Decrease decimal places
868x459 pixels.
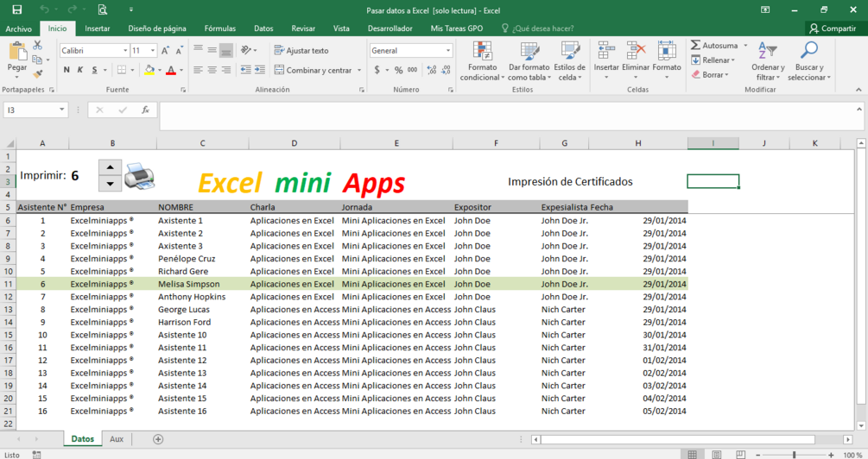point(446,70)
